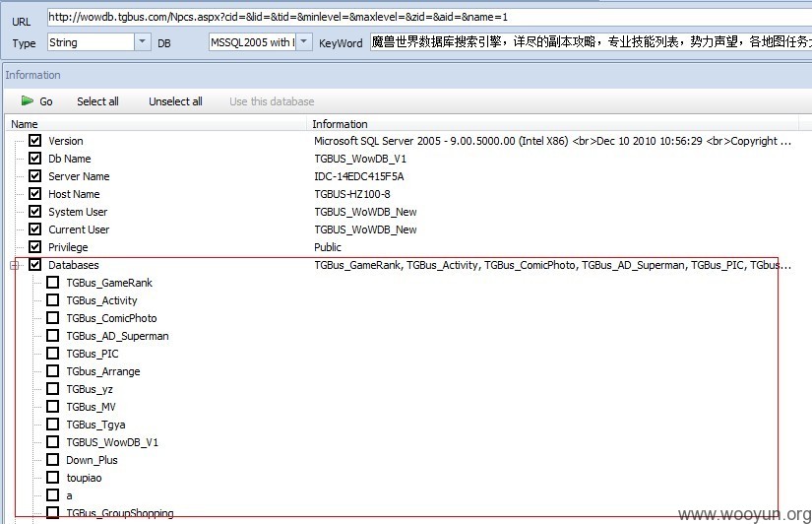
Task: Uncheck the Version checkbox
Action: [34, 141]
